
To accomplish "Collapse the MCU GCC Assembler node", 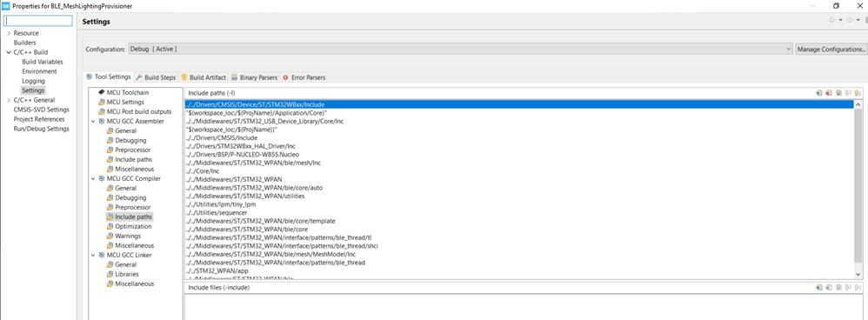I will pos(93,121).
